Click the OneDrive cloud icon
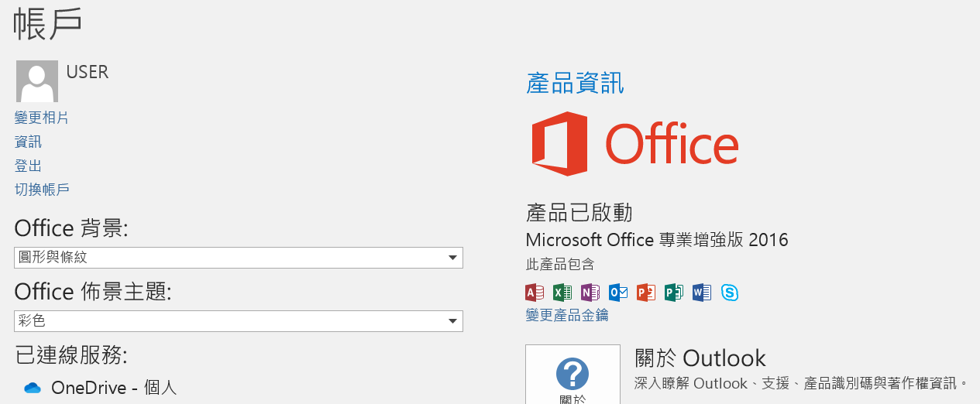The height and width of the screenshot is (404, 980). click(x=32, y=388)
